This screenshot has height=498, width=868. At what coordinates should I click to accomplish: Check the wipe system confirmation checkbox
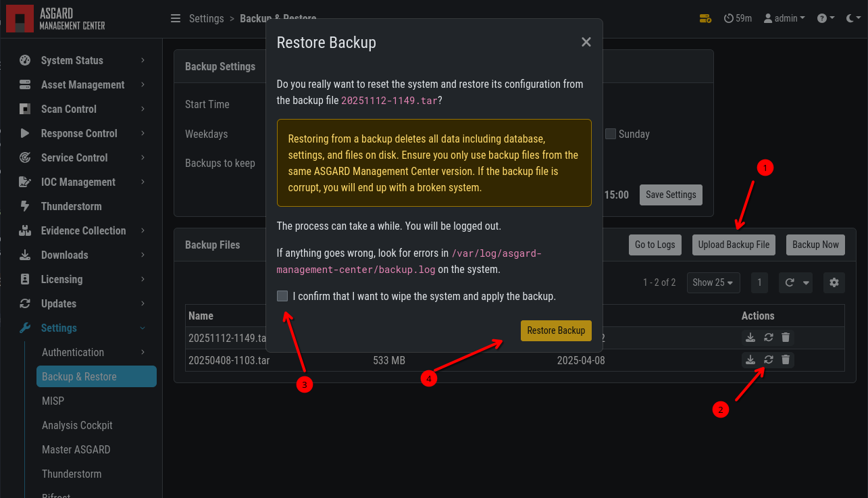282,296
